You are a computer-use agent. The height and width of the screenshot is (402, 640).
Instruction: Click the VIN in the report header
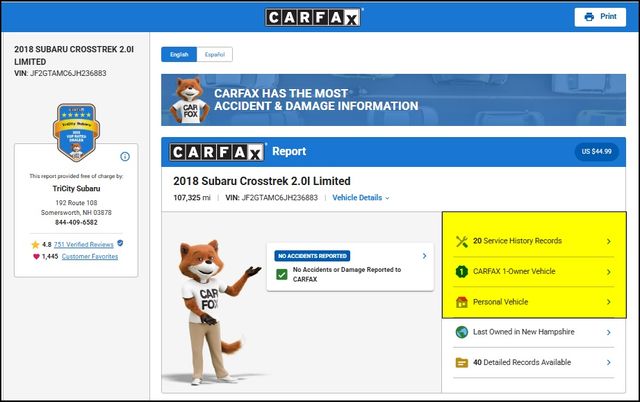click(x=271, y=198)
